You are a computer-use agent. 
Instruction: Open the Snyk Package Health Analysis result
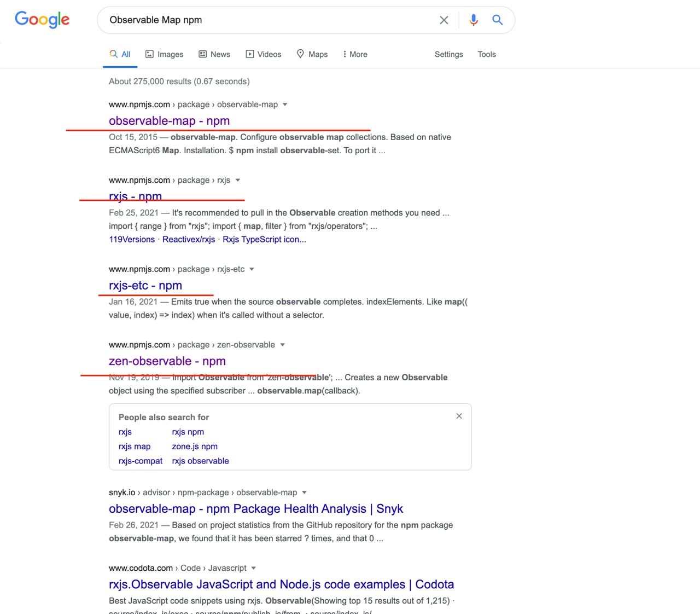[x=256, y=509]
